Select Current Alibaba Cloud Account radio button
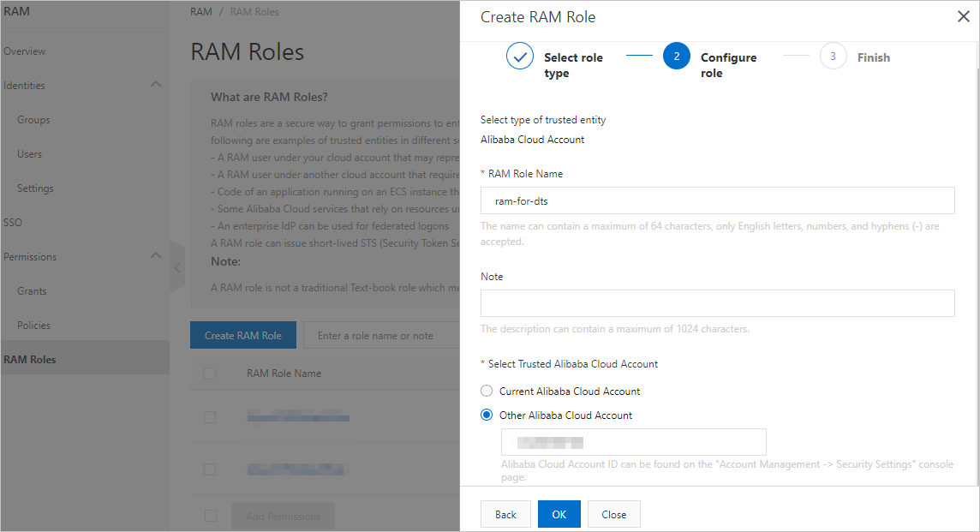This screenshot has height=532, width=980. click(487, 391)
